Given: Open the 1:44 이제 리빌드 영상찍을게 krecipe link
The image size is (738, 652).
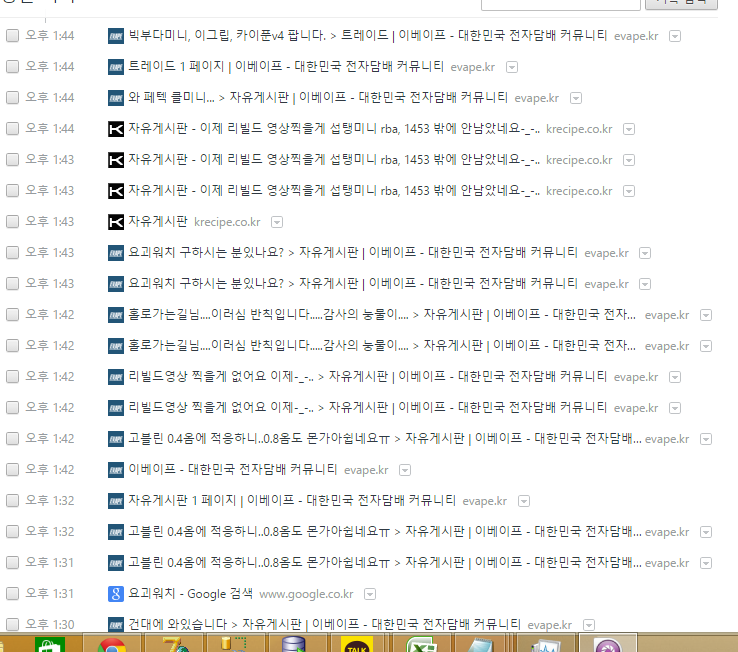Looking at the screenshot, I should pyautogui.click(x=334, y=129).
